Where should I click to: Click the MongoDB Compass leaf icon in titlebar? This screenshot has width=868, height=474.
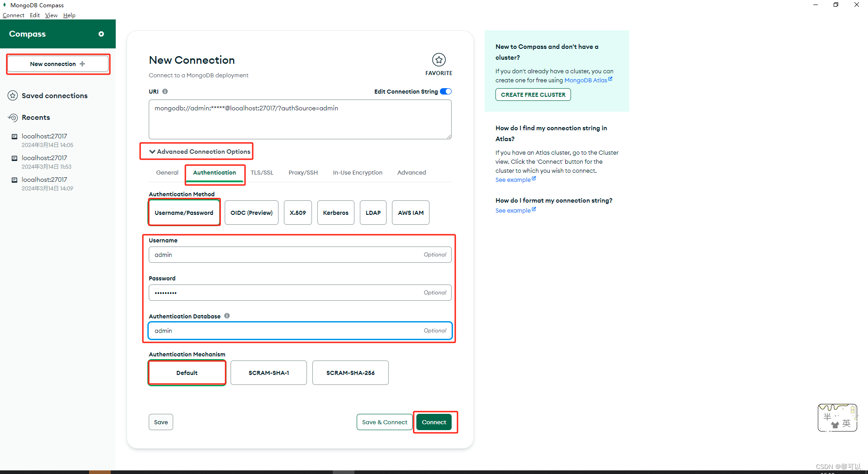click(x=5, y=5)
